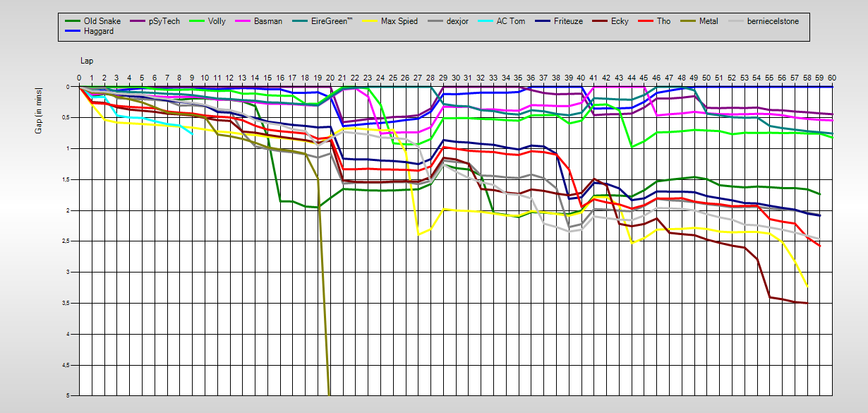Select lap 35 on the lap axis
The height and width of the screenshot is (413, 868).
pos(519,77)
